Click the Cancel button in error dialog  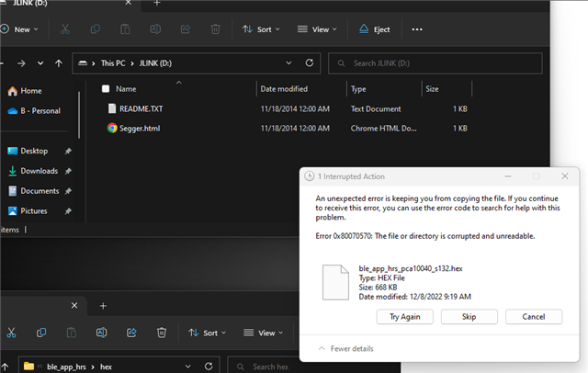click(x=533, y=316)
